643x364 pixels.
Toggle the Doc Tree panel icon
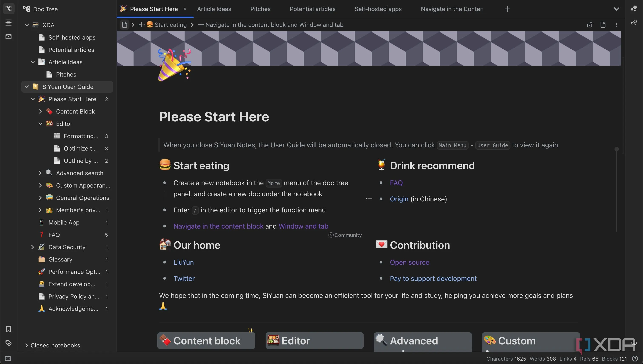pos(9,9)
